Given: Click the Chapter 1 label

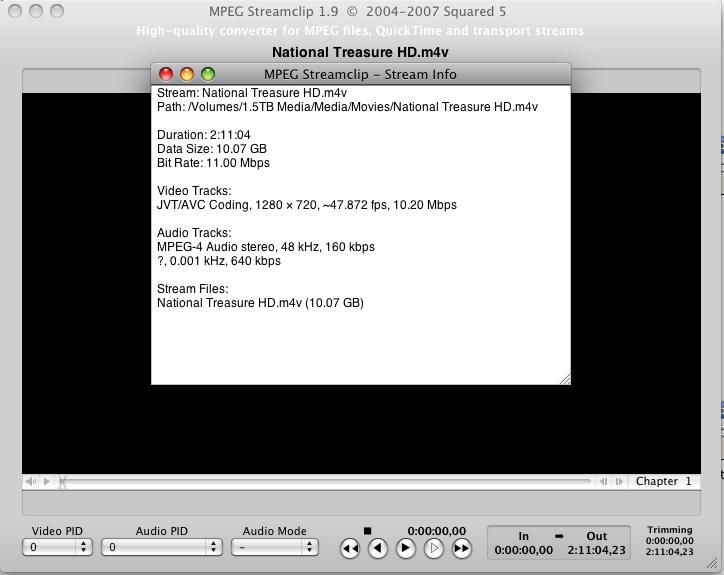Looking at the screenshot, I should click(664, 481).
